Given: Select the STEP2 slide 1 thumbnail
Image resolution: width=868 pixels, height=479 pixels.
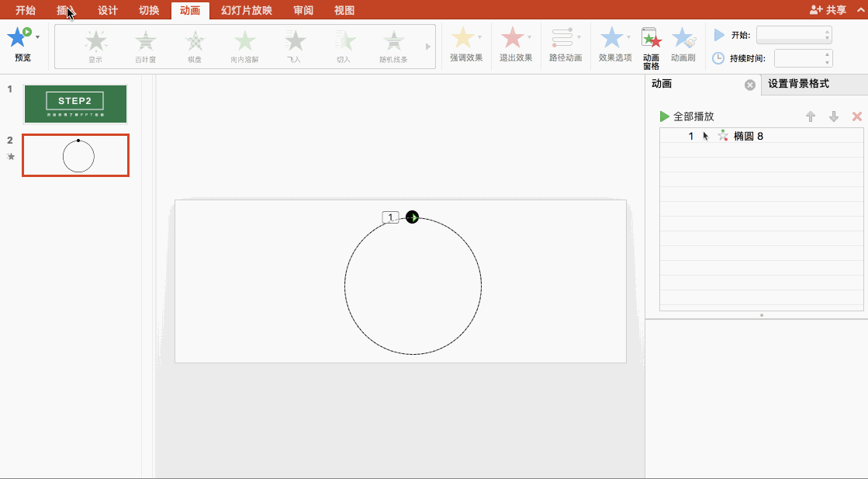Looking at the screenshot, I should (x=75, y=103).
